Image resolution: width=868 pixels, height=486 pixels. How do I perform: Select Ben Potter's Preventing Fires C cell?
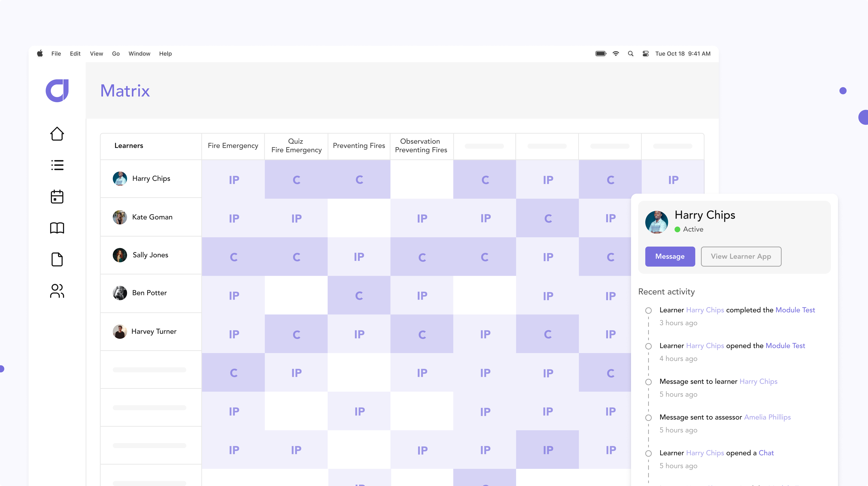[359, 296]
